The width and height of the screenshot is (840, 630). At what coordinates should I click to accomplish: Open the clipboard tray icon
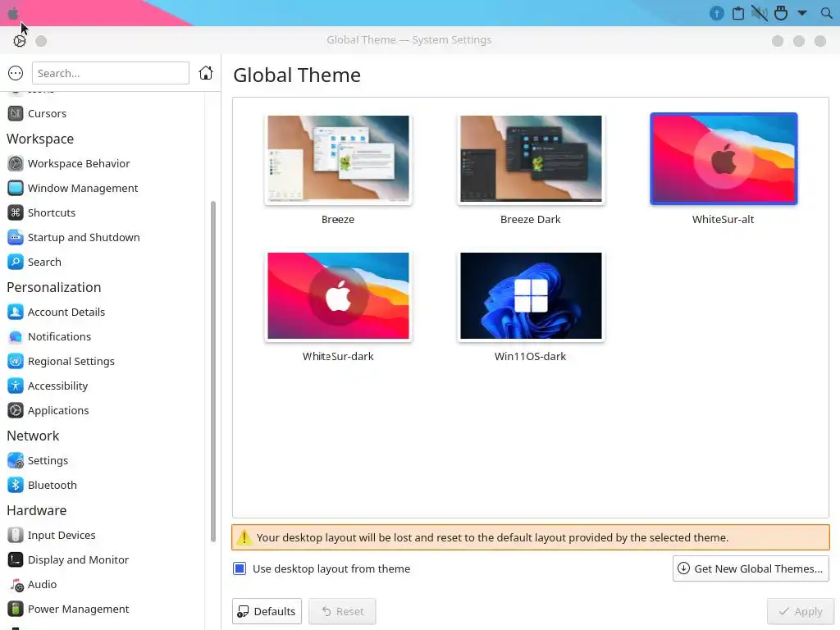738,13
